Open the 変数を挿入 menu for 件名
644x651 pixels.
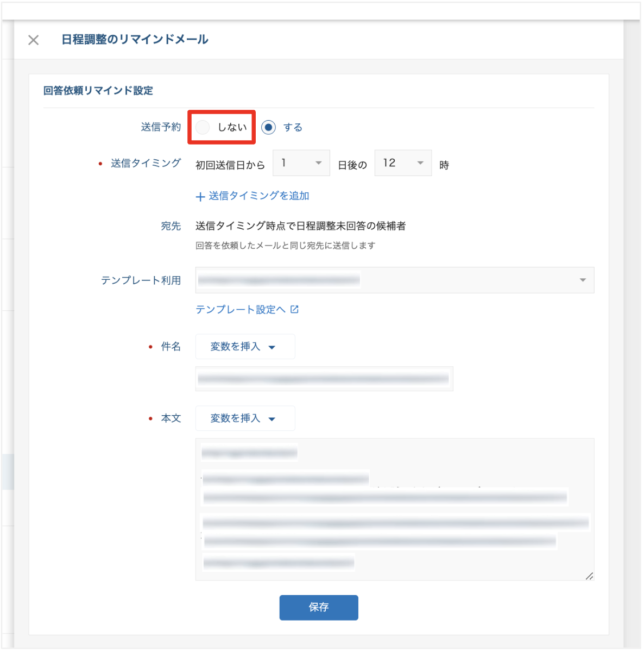click(245, 346)
